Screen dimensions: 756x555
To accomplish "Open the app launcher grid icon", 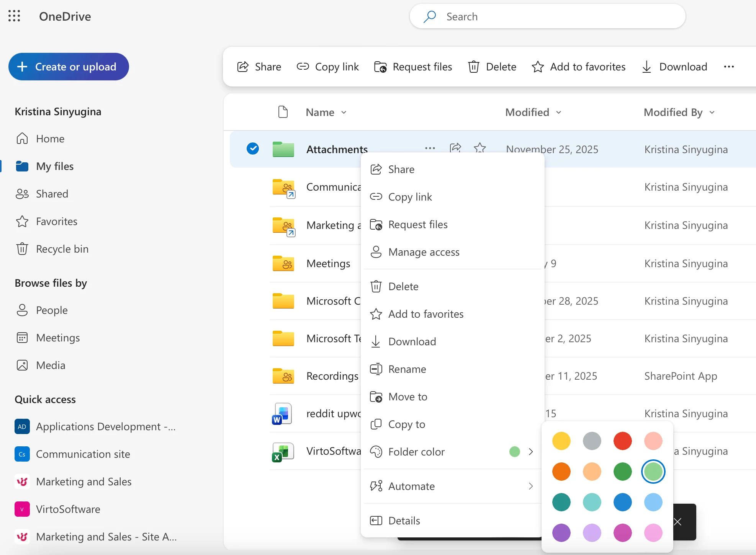I will pos(14,16).
